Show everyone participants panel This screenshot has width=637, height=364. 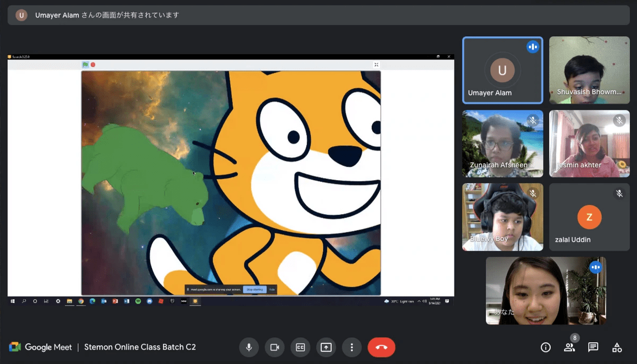[x=569, y=348]
